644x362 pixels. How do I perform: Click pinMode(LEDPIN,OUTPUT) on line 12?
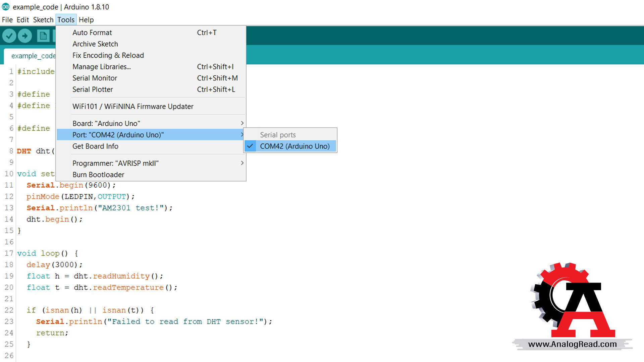(80, 196)
